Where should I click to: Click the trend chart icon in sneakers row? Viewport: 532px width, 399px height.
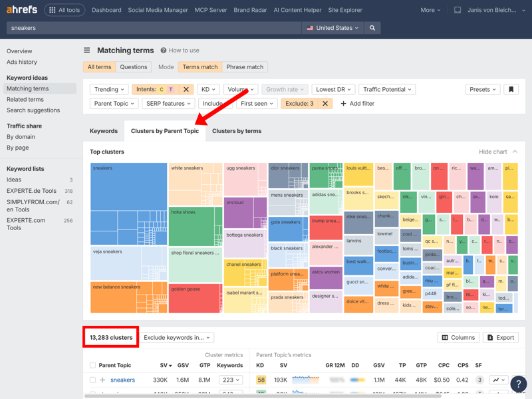[498, 380]
